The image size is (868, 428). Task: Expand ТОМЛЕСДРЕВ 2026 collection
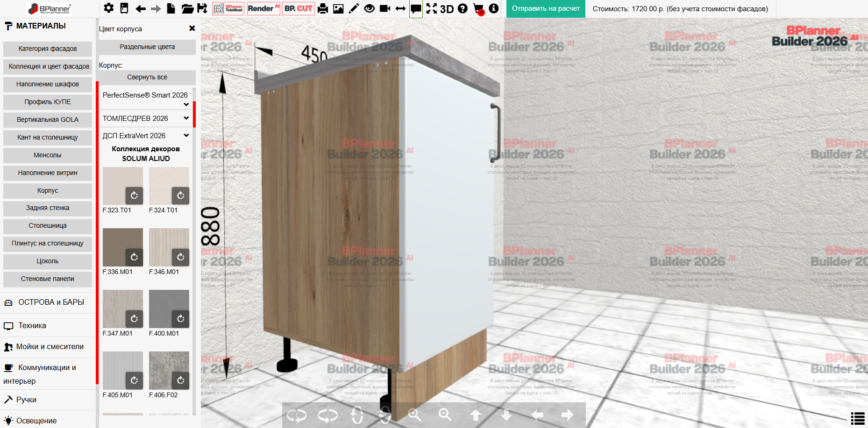[146, 119]
